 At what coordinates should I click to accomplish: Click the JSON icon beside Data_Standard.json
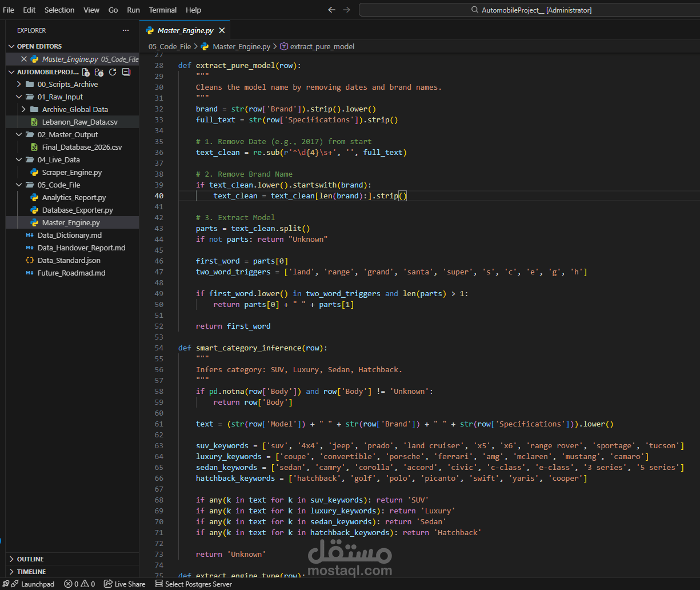[30, 260]
